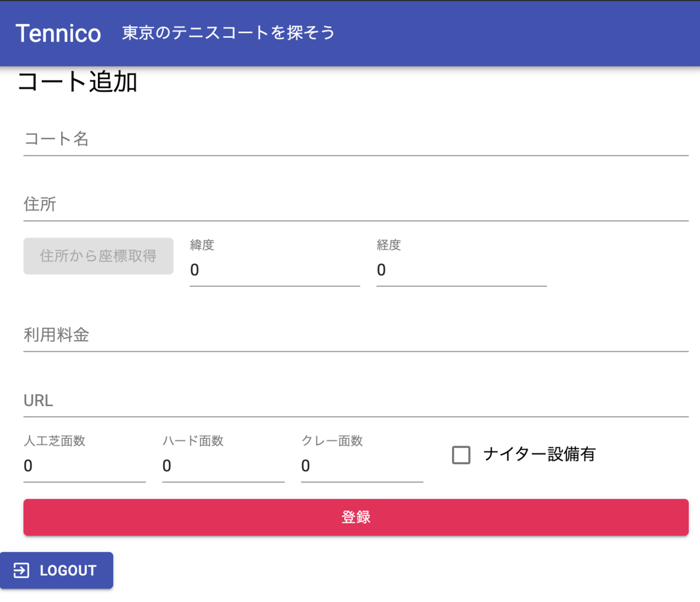Click the ナイター設備有 label text
The height and width of the screenshot is (602, 700).
coord(539,454)
